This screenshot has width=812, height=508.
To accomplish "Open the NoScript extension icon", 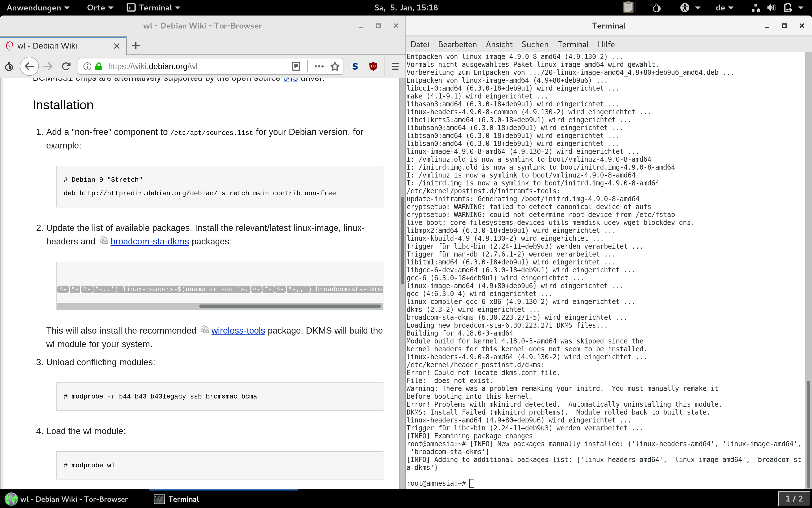I will click(355, 67).
